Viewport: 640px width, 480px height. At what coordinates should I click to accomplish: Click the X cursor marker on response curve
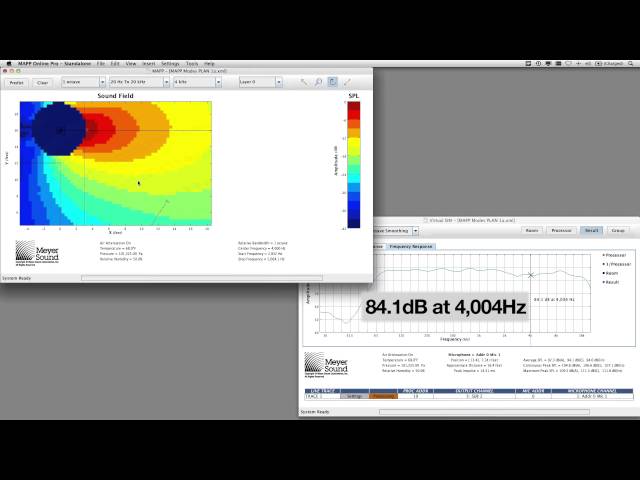click(531, 275)
